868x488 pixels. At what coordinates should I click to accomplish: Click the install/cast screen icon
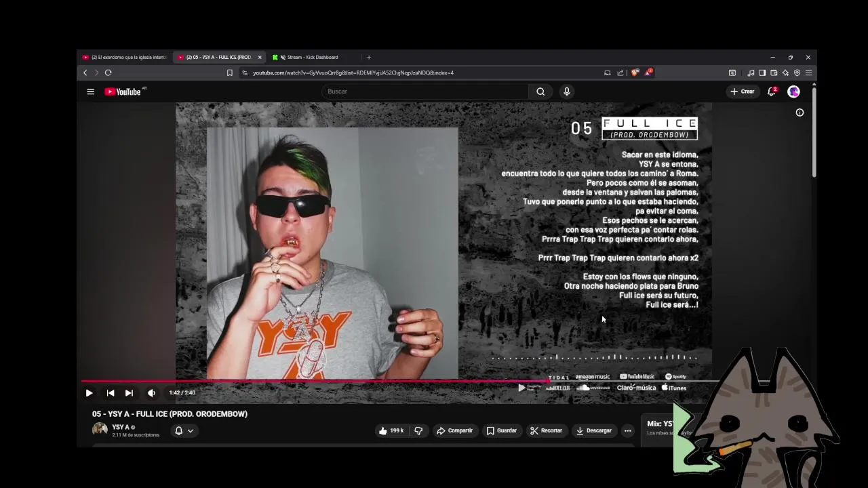(608, 73)
